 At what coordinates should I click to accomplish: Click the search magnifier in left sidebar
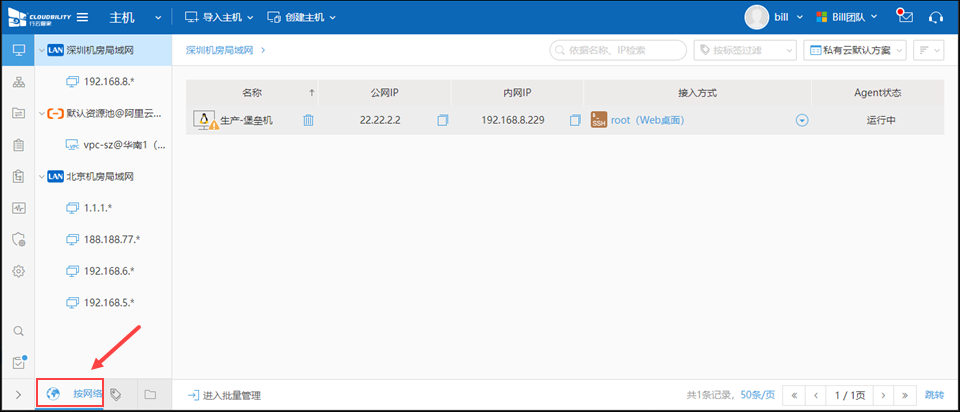tap(17, 331)
